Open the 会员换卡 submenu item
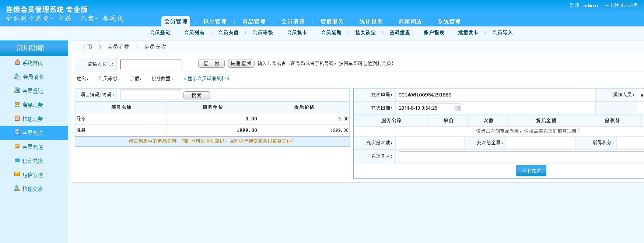This screenshot has width=644, height=243. [x=297, y=32]
